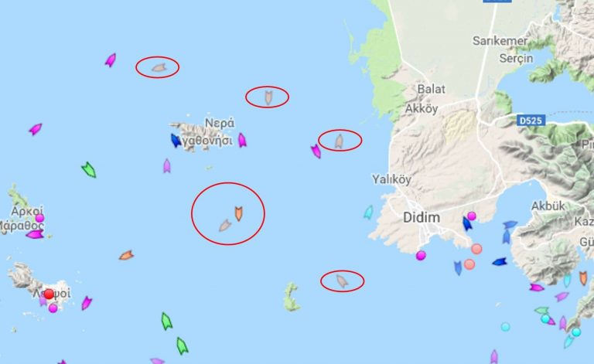The height and width of the screenshot is (364, 594).
Task: Click the Akbük town label
Action: coord(548,206)
